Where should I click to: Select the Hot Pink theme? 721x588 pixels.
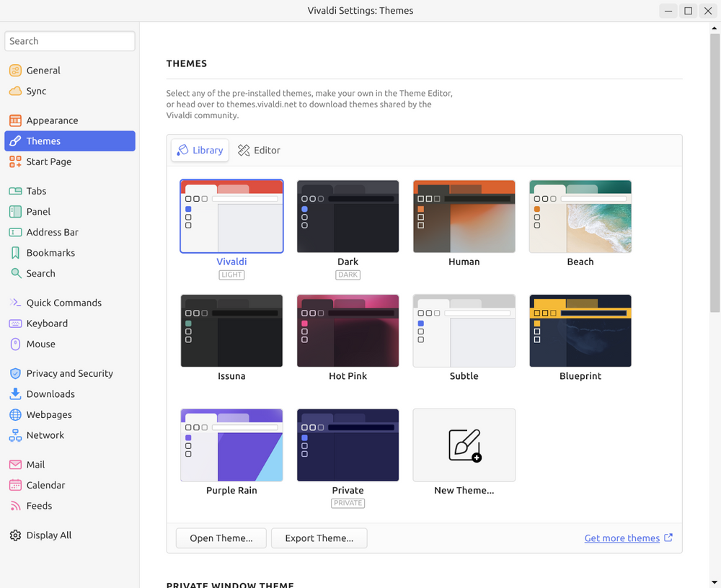click(348, 330)
